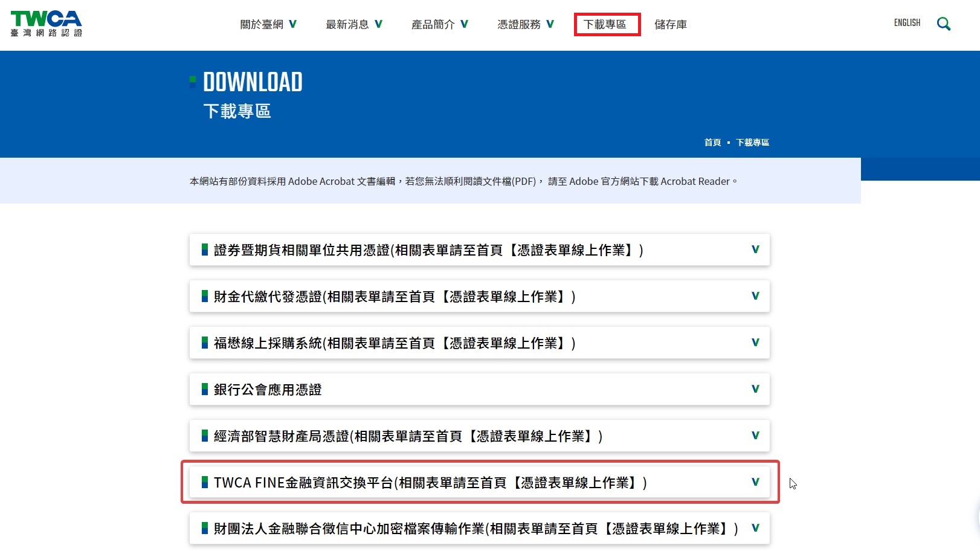Switch to ENGLISH language
980x551 pixels.
tap(907, 23)
